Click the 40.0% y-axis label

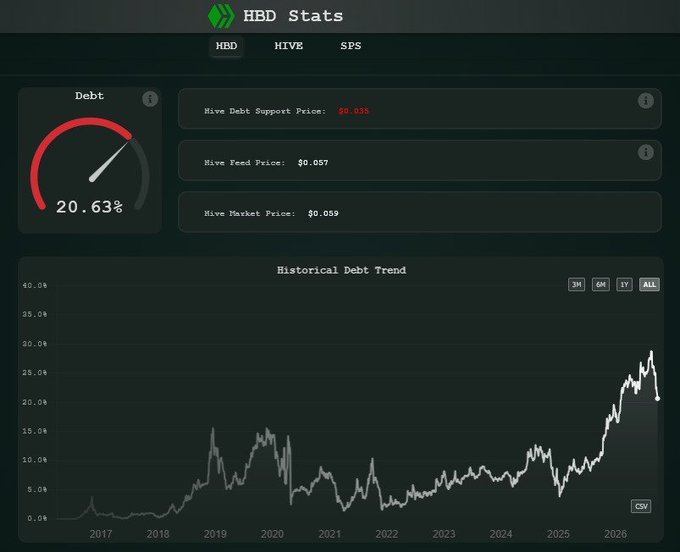pyautogui.click(x=35, y=285)
